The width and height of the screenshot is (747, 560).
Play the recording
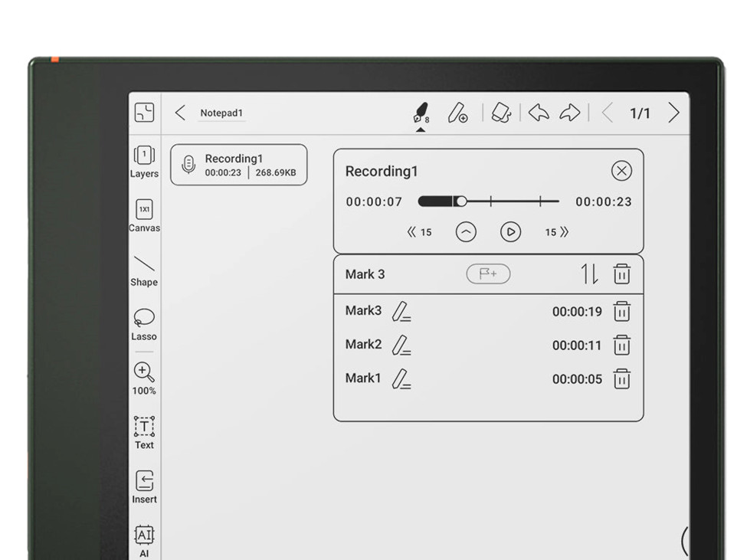point(510,231)
